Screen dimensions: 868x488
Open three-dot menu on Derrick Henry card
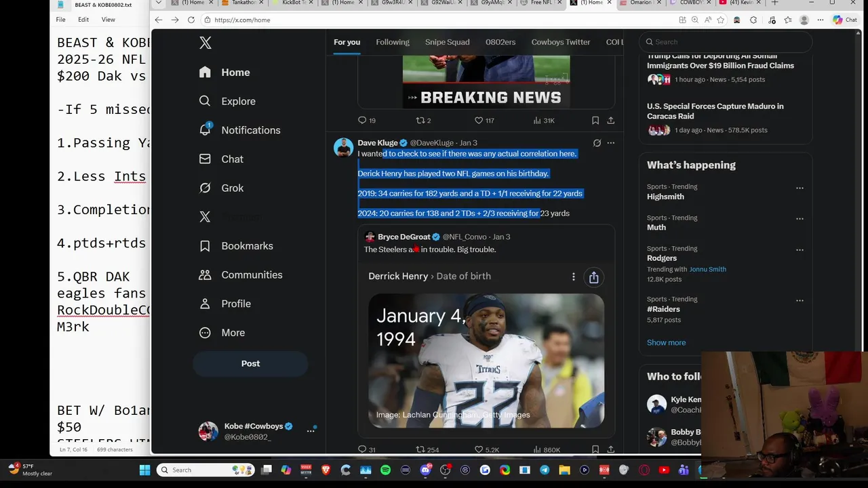pos(574,277)
